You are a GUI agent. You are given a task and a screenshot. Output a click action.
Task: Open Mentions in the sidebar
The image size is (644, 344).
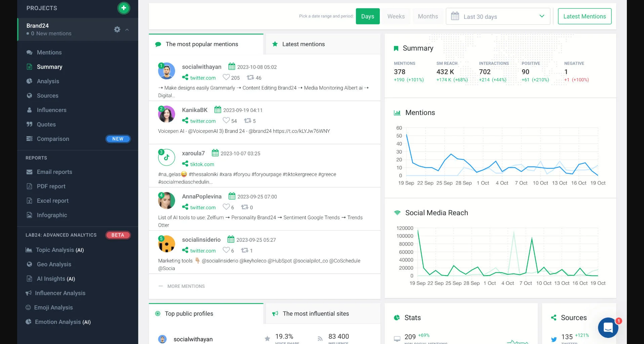pyautogui.click(x=49, y=52)
